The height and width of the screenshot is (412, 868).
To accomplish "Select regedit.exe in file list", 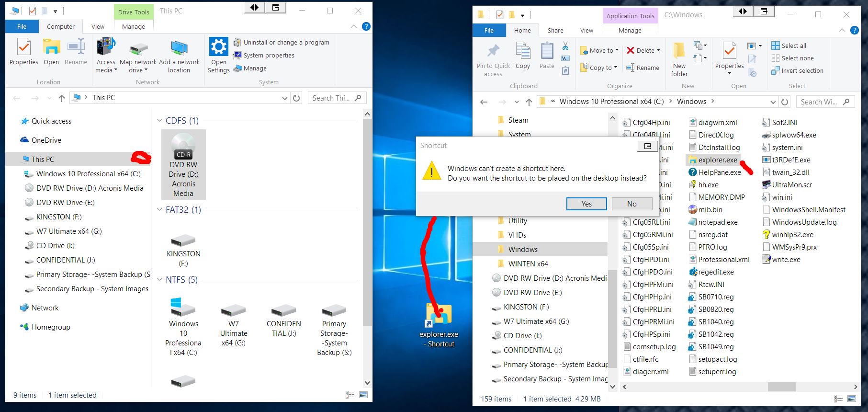I will pyautogui.click(x=711, y=272).
